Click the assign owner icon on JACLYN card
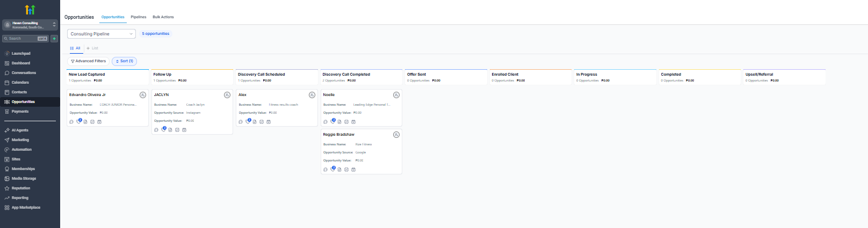 click(227, 95)
